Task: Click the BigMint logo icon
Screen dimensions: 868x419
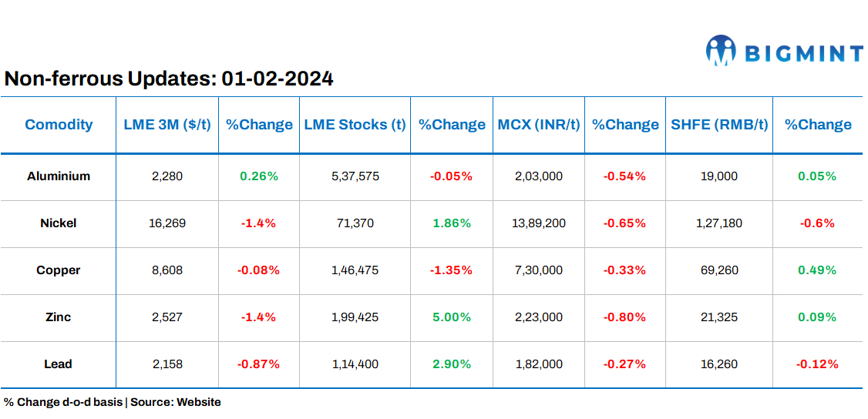Action: (x=721, y=50)
